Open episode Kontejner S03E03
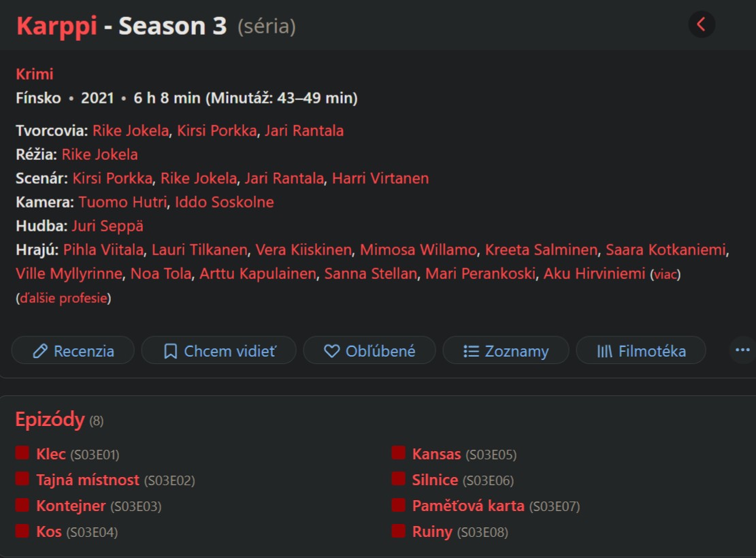The height and width of the screenshot is (558, 756). pyautogui.click(x=71, y=506)
